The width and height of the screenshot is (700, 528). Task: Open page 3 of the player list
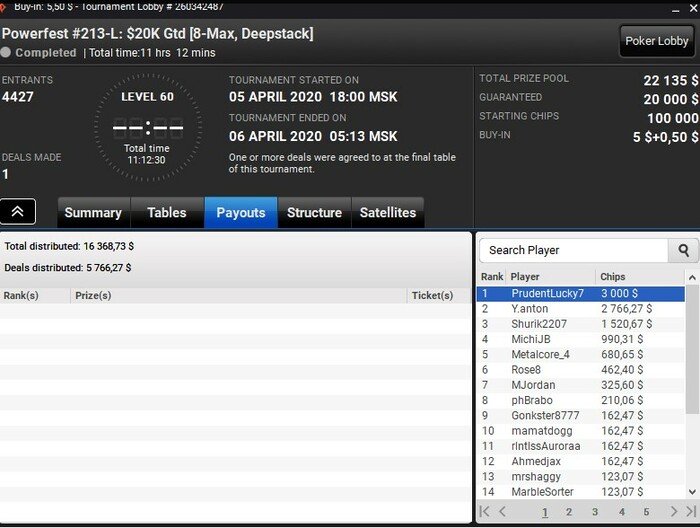click(595, 512)
